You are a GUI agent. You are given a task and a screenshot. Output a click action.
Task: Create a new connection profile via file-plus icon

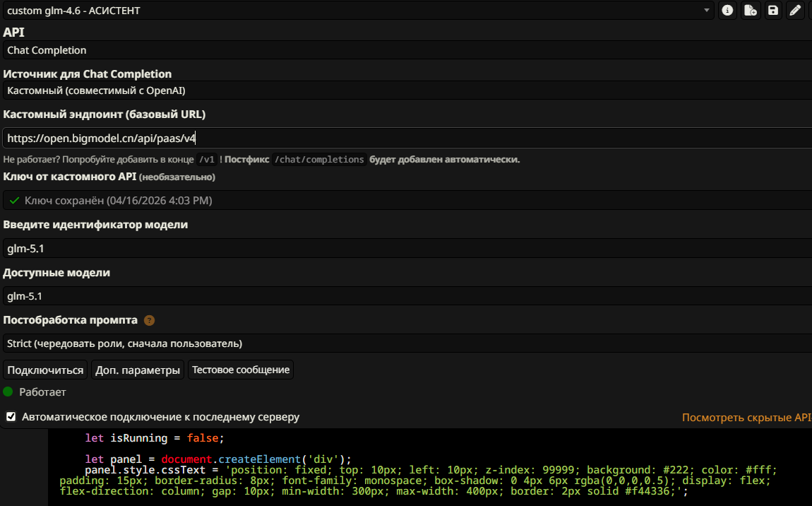(x=751, y=11)
